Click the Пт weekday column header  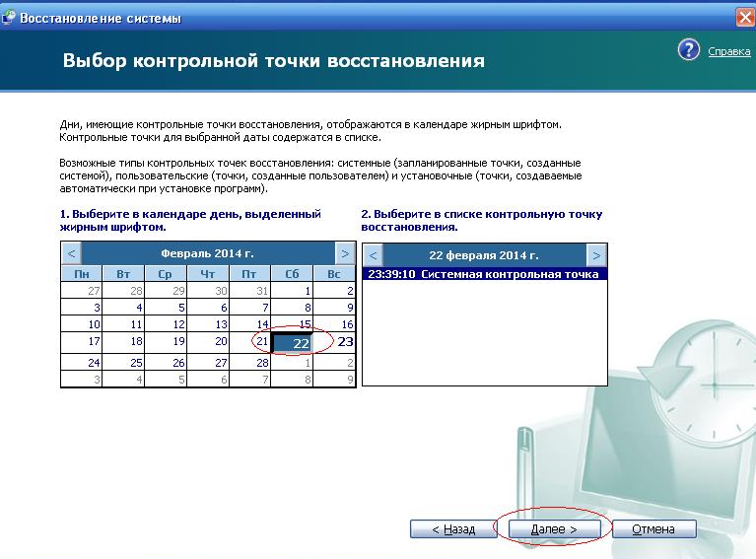[250, 273]
